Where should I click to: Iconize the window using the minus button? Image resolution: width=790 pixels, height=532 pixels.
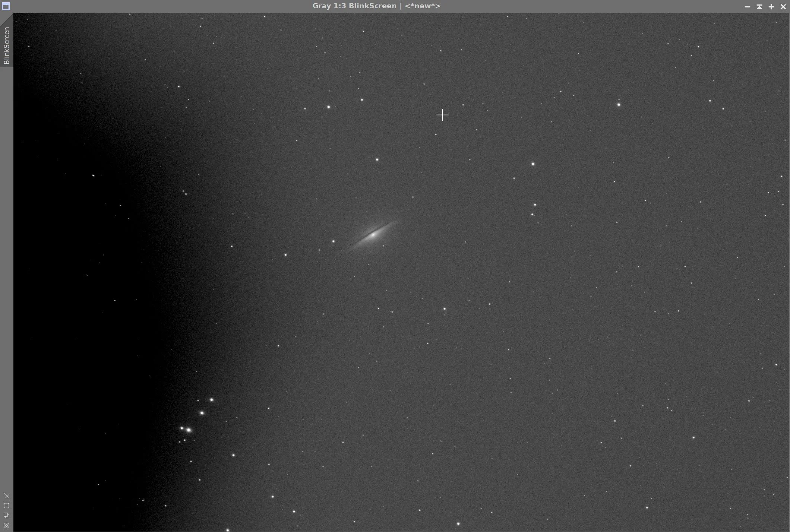tap(748, 6)
